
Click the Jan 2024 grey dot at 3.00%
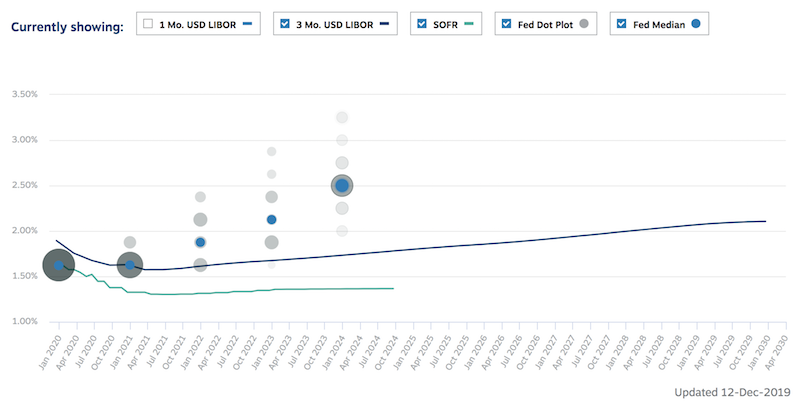click(342, 140)
